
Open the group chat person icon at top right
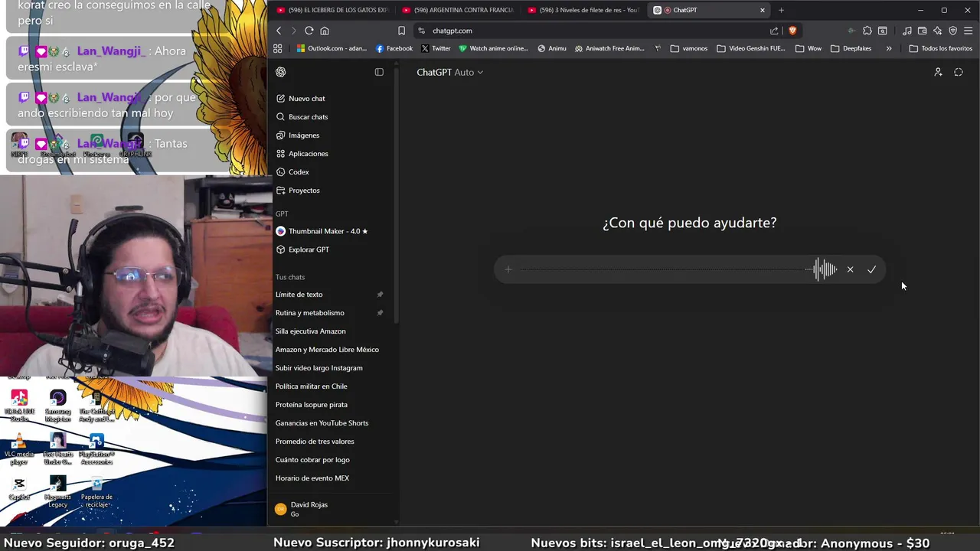938,72
